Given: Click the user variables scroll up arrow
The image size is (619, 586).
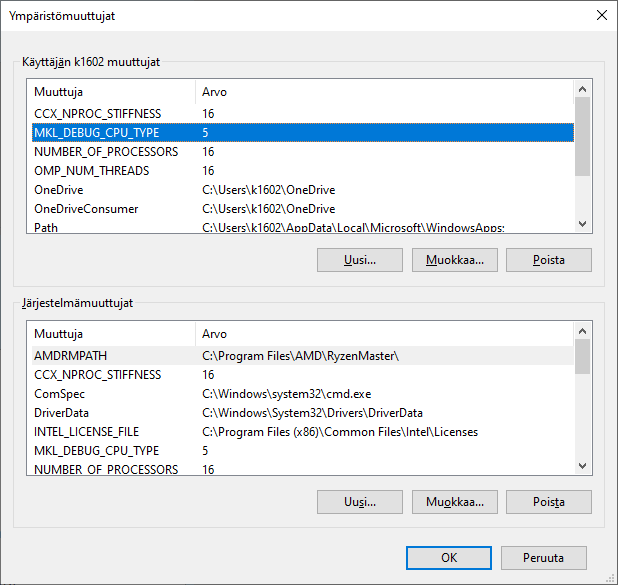Looking at the screenshot, I should click(582, 89).
